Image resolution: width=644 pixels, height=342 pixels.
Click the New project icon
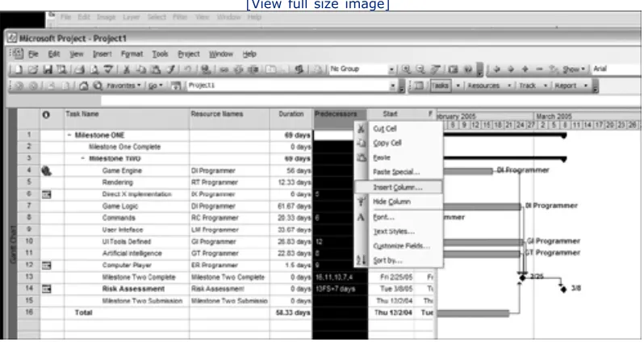[19, 69]
